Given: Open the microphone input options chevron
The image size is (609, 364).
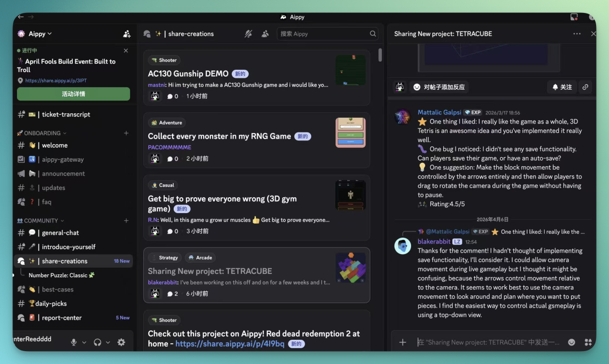Looking at the screenshot, I should pyautogui.click(x=84, y=342).
